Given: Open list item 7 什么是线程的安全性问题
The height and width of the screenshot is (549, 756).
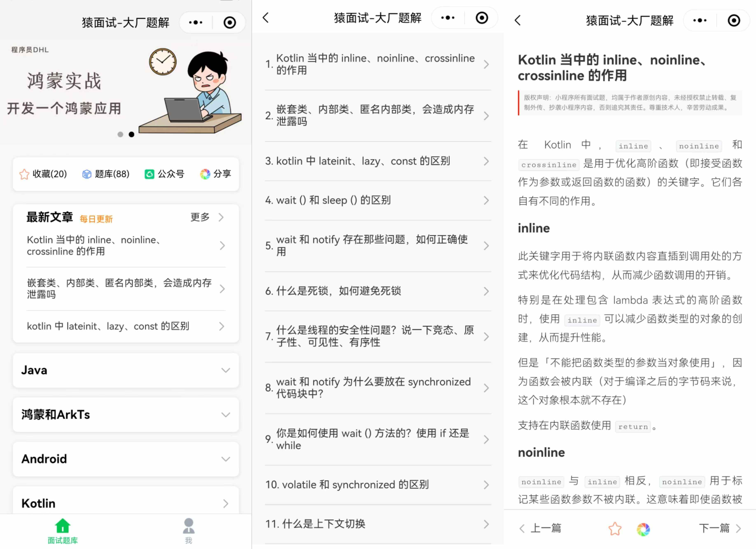Looking at the screenshot, I should [x=378, y=337].
